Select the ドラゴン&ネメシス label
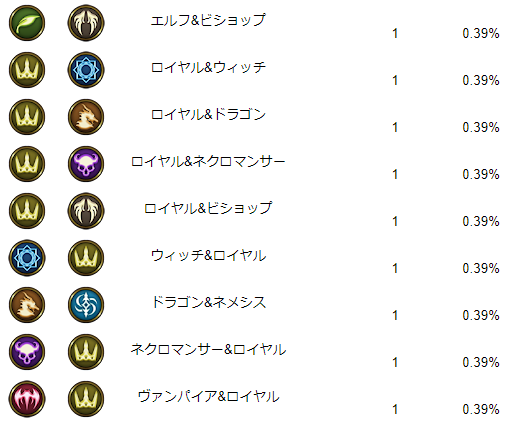The width and height of the screenshot is (509, 429). coord(208,302)
